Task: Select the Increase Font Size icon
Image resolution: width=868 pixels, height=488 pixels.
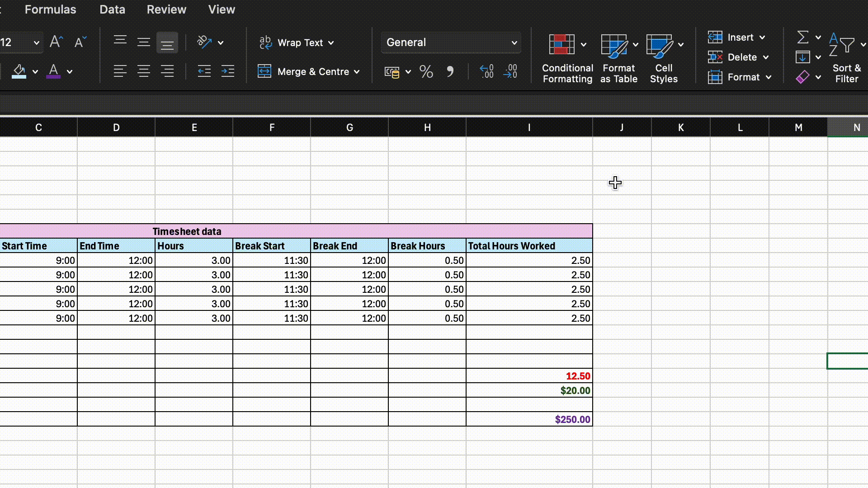Action: 56,42
